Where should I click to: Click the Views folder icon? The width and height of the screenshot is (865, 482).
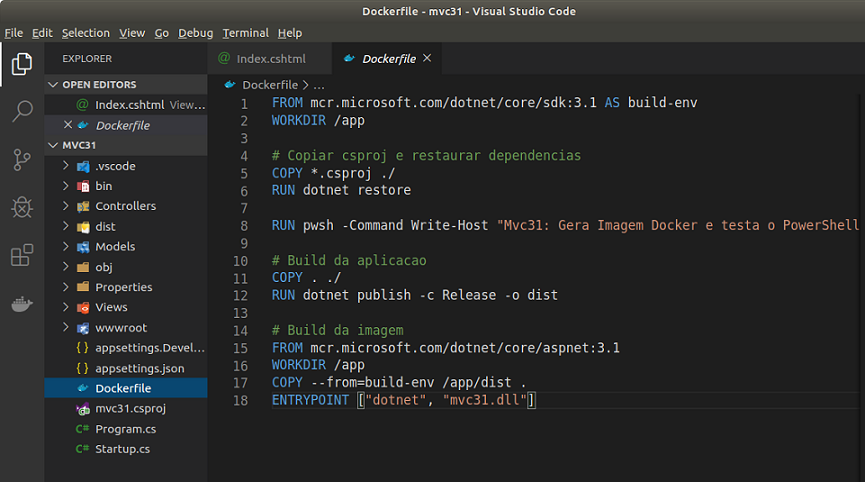click(x=83, y=307)
